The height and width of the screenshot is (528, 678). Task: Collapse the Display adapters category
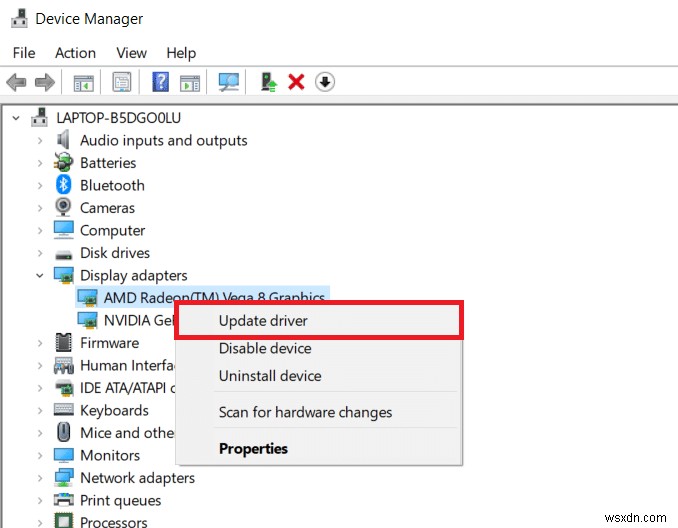[x=40, y=276]
